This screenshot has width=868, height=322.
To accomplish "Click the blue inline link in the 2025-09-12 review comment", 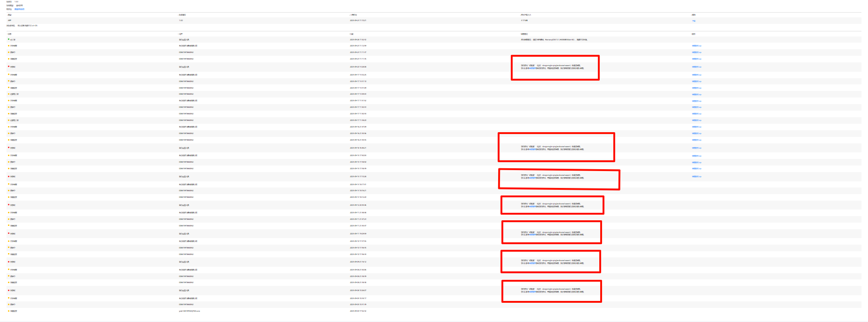I will 532,207.
